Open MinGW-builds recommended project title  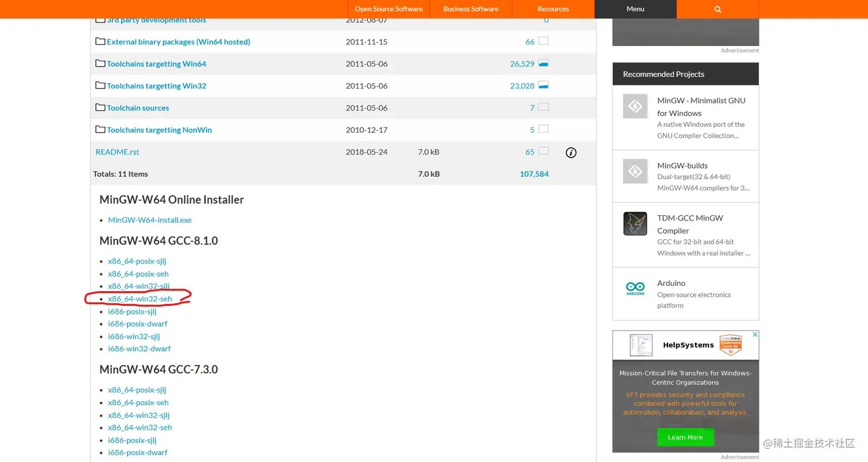[683, 165]
